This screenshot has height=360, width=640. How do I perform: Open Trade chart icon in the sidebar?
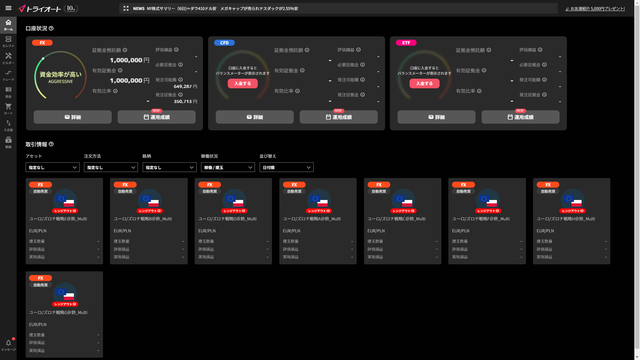coord(8,75)
